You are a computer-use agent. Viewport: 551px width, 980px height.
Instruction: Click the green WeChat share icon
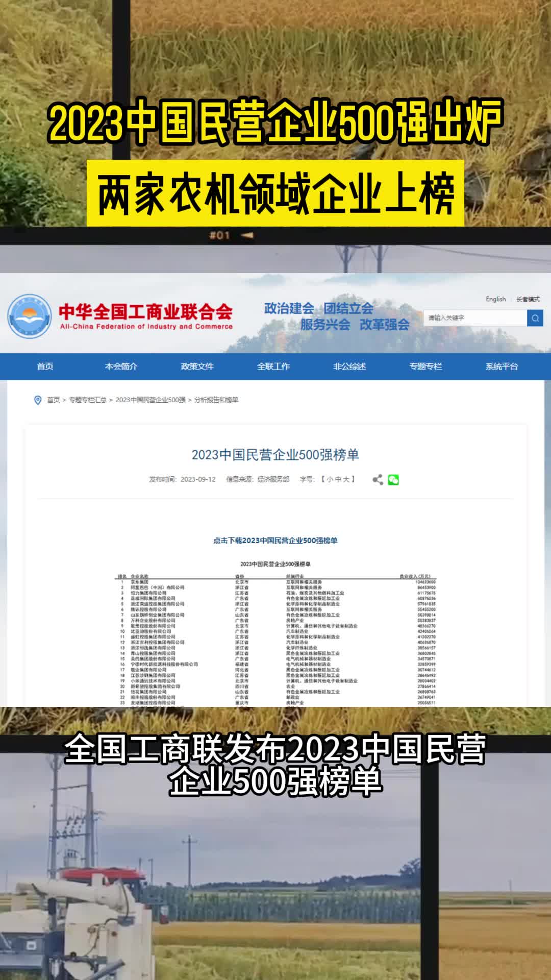tap(393, 479)
